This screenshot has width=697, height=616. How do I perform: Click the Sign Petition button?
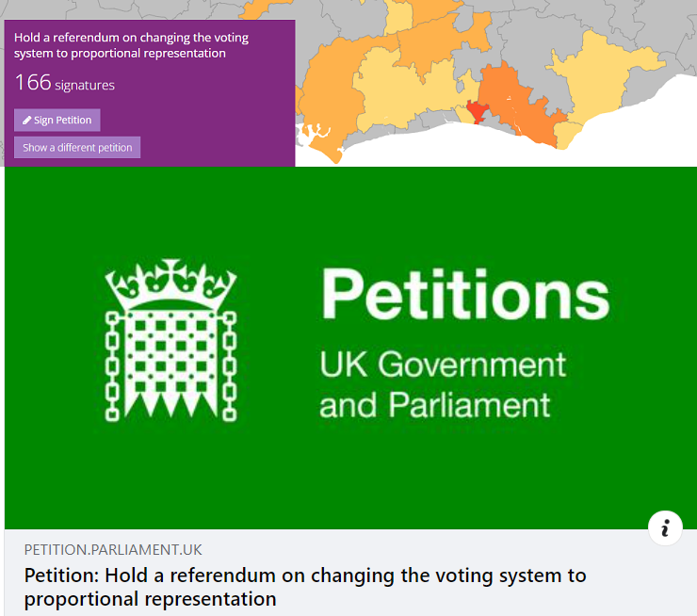point(57,121)
